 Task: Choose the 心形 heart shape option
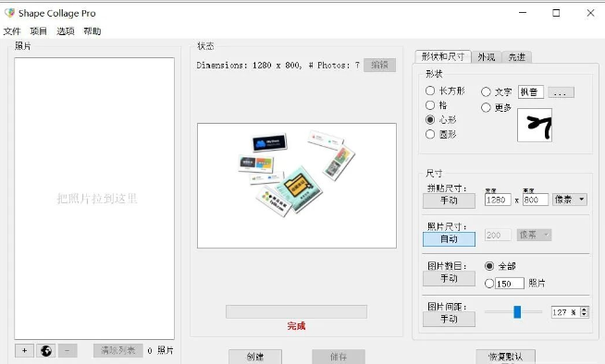(430, 119)
